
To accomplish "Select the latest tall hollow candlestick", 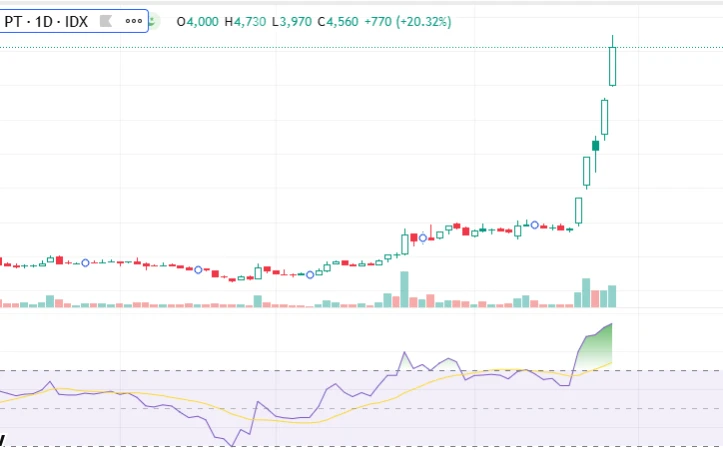I will 612,68.
